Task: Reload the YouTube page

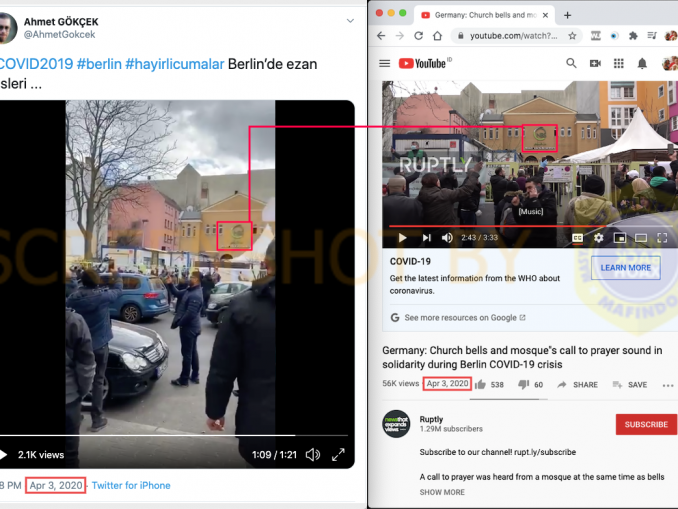Action: coord(419,36)
